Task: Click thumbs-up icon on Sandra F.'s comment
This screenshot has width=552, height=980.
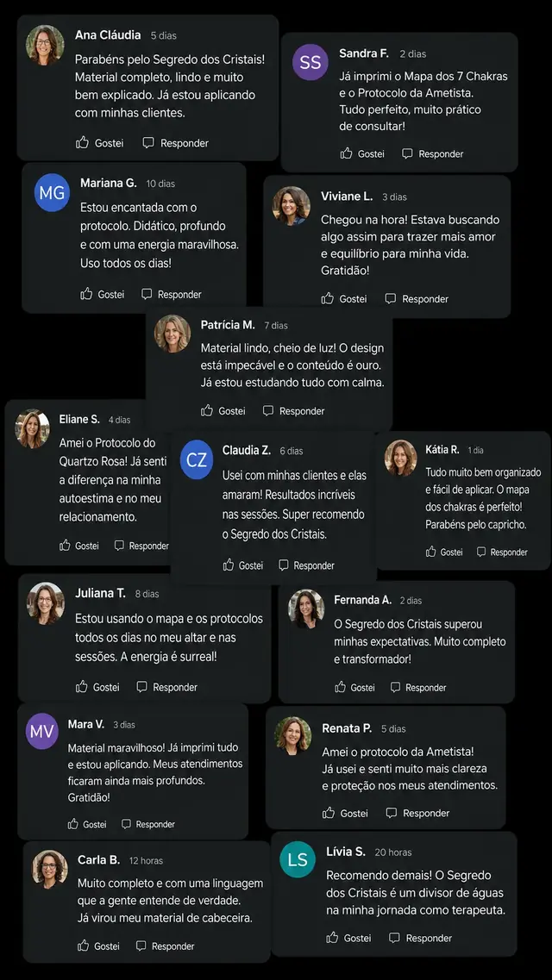Action: click(347, 153)
